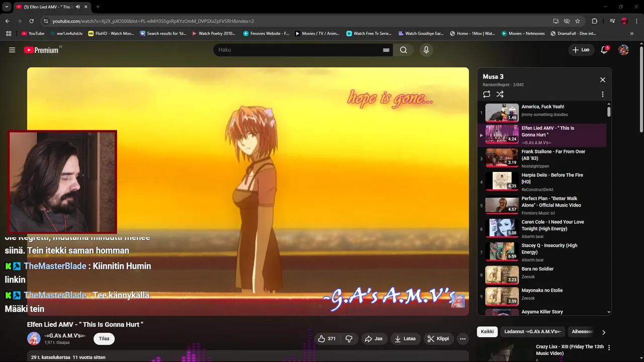Open the Luo create button
644x362 pixels.
coord(581,50)
